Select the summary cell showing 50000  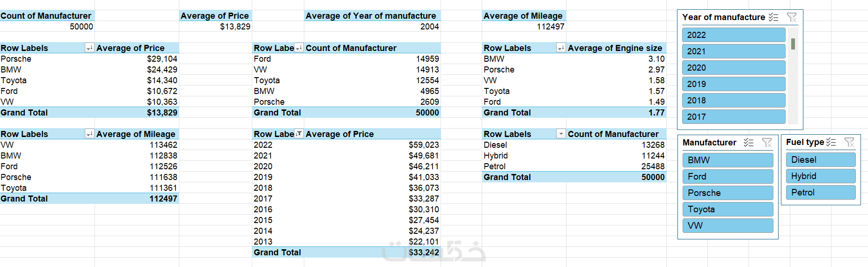(47, 26)
